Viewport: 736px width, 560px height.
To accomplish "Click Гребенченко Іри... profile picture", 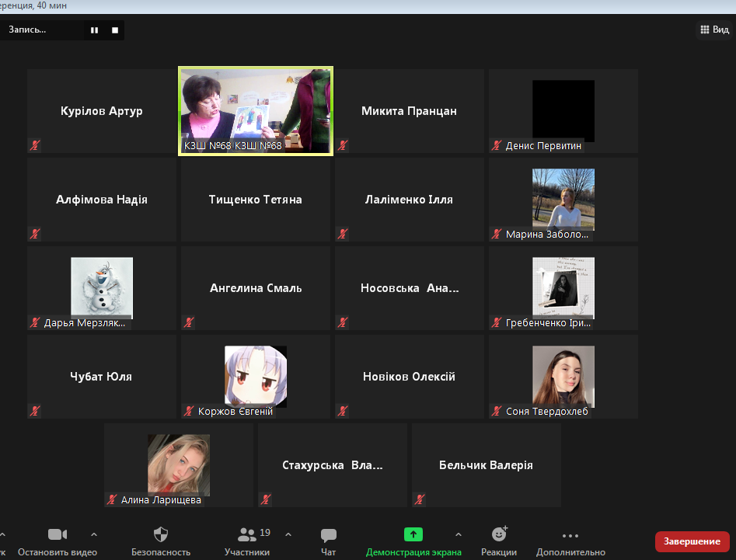I will [563, 287].
